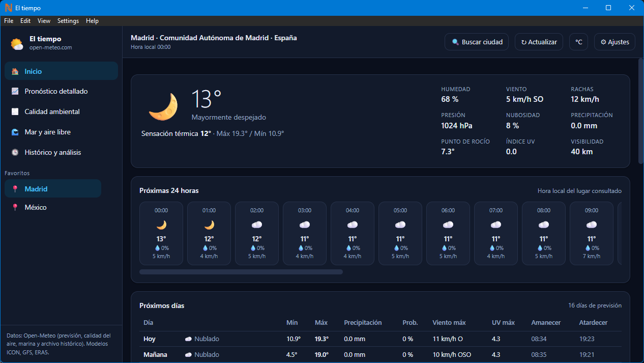Click the Mañana sunset time 19:21
Viewport: 644px width, 363px height.
(x=587, y=355)
